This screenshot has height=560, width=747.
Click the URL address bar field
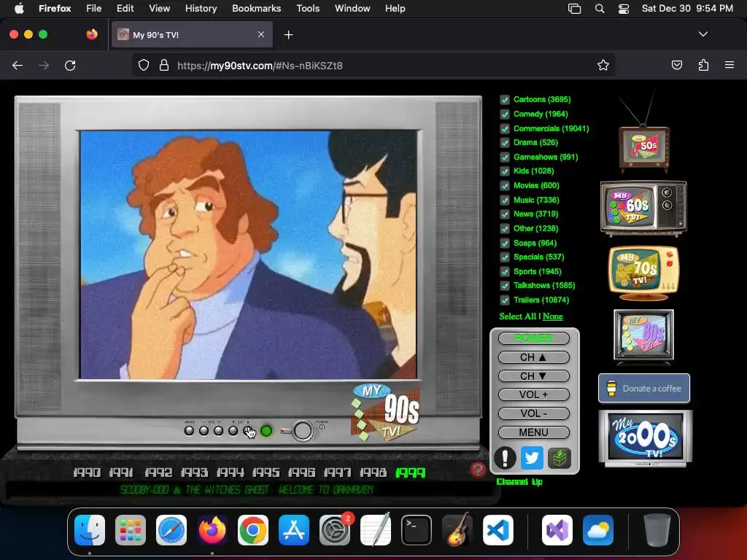(x=373, y=65)
